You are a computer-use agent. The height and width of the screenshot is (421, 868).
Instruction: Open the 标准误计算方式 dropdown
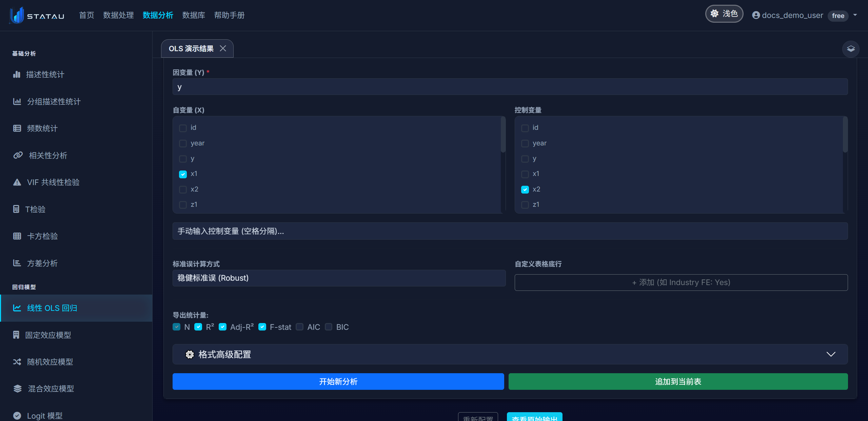[339, 278]
